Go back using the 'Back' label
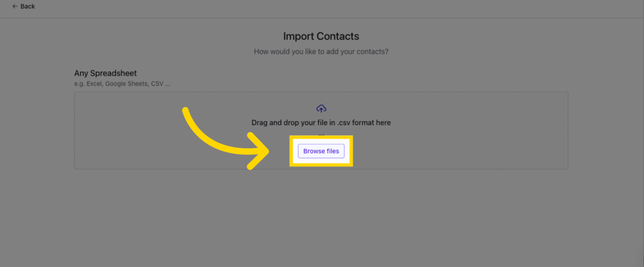 (x=28, y=7)
